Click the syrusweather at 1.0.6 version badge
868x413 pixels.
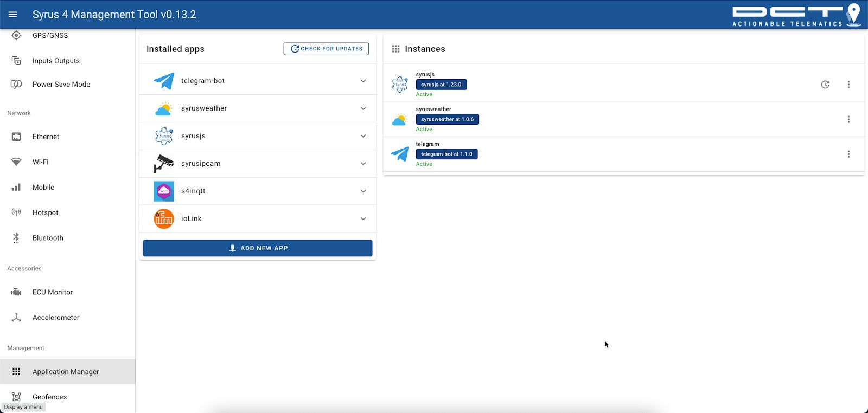tap(447, 119)
